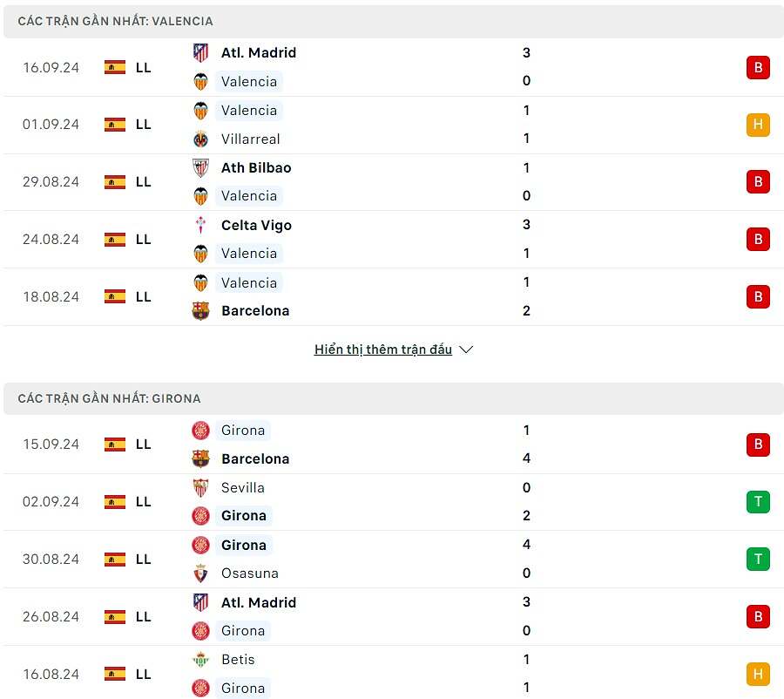The width and height of the screenshot is (784, 699).
Task: Expand list with the chevron beside Hiển thị thêm trận đấu
Action: [x=466, y=349]
